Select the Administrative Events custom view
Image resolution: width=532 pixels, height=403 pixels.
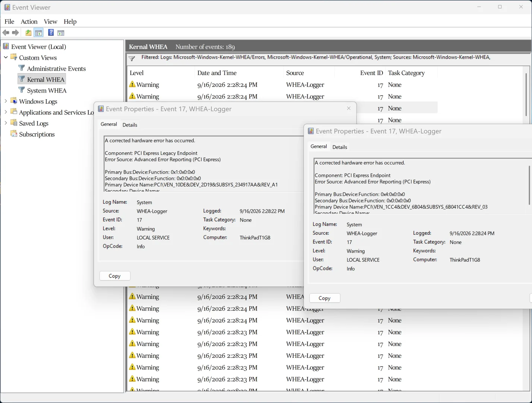[x=56, y=69]
